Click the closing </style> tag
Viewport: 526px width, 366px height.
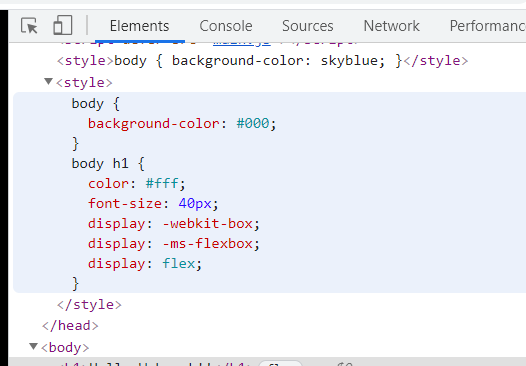coord(89,305)
